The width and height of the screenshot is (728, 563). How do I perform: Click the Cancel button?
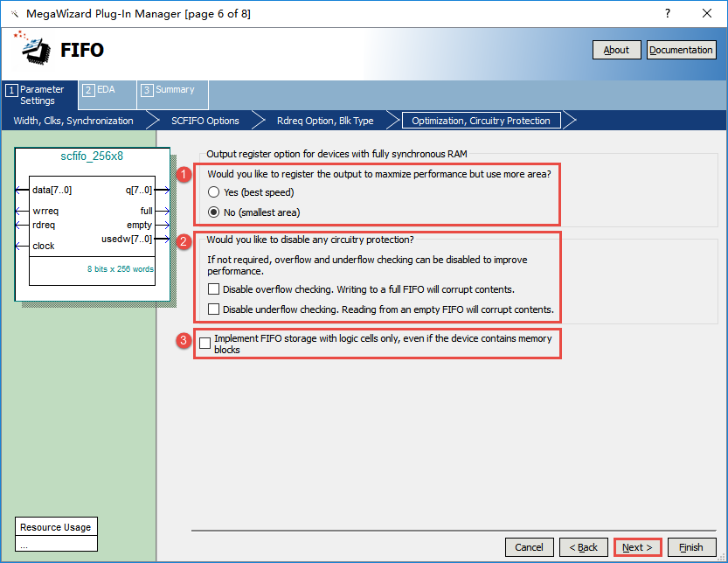tap(530, 547)
